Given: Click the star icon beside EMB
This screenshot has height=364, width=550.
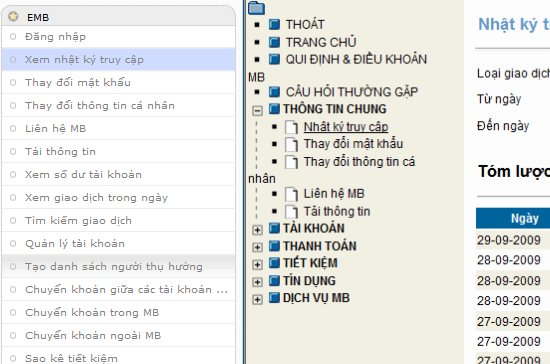Looking at the screenshot, I should click(x=13, y=16).
